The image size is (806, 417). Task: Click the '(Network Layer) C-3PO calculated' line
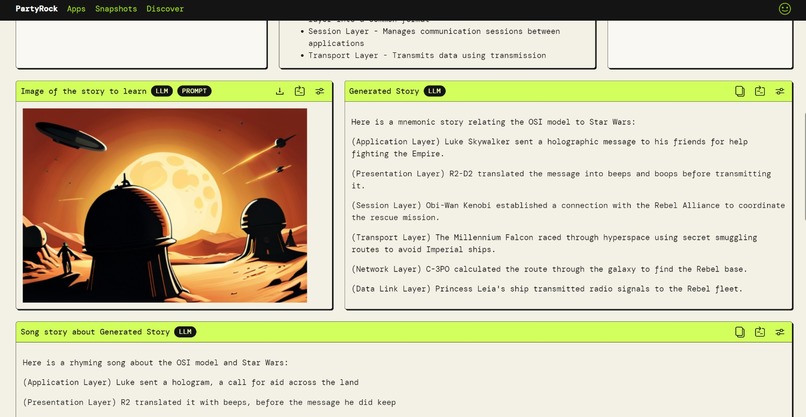click(549, 269)
